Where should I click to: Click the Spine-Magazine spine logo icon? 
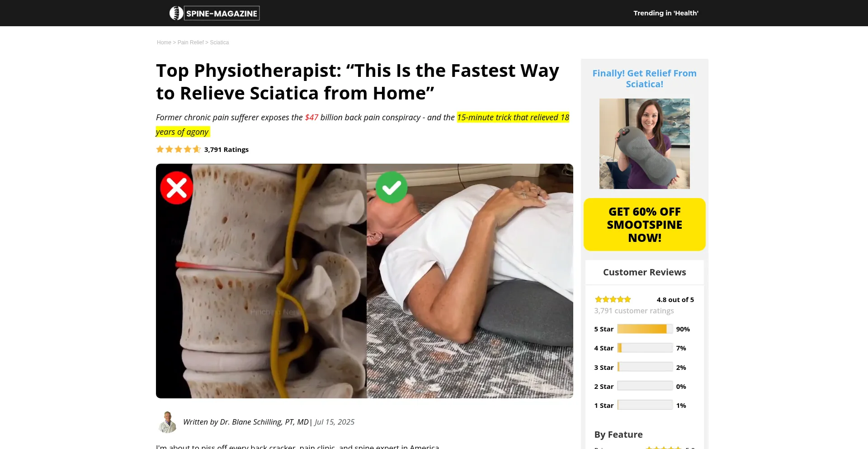coord(176,13)
